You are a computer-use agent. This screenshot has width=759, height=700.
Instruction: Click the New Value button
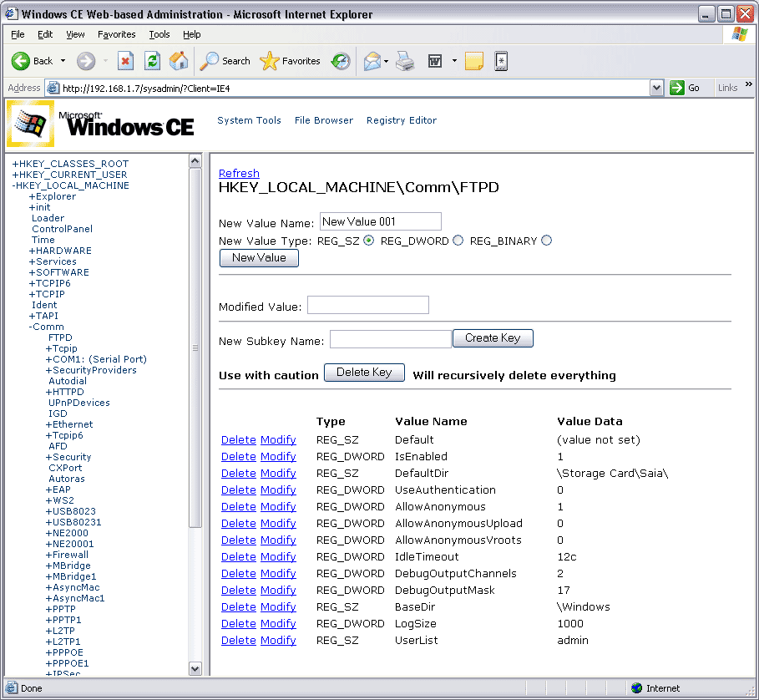[259, 258]
